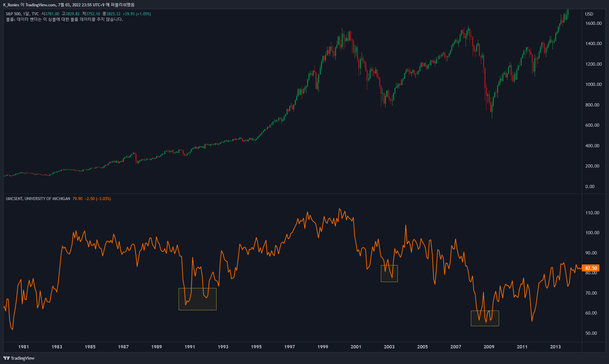Click the 1995 label on time axis
609x364 pixels.
pyautogui.click(x=256, y=347)
